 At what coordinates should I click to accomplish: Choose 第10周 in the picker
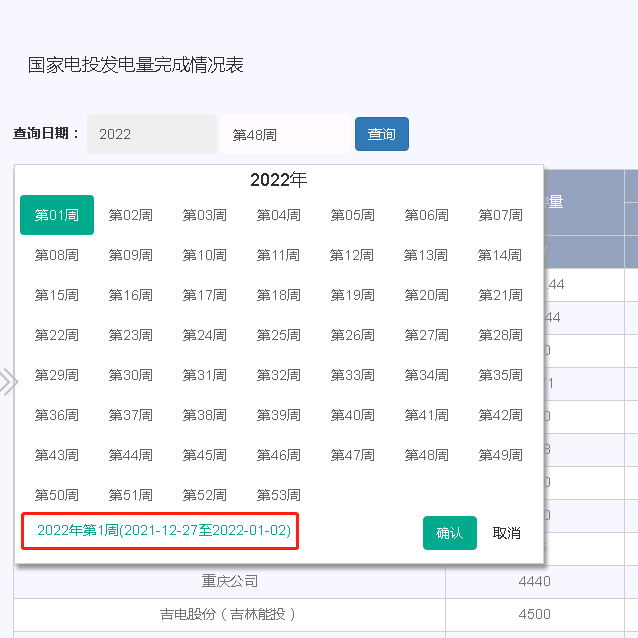click(x=205, y=255)
